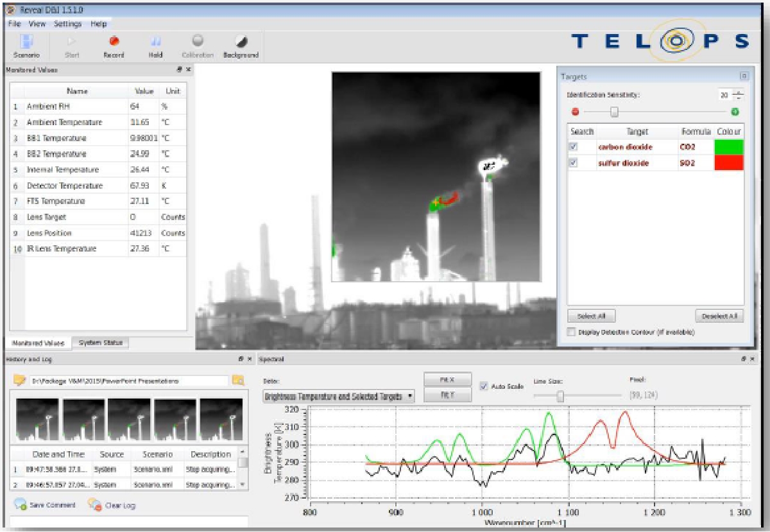The width and height of the screenshot is (770, 532).
Task: Open folder icon beside the log path
Action: 19,381
